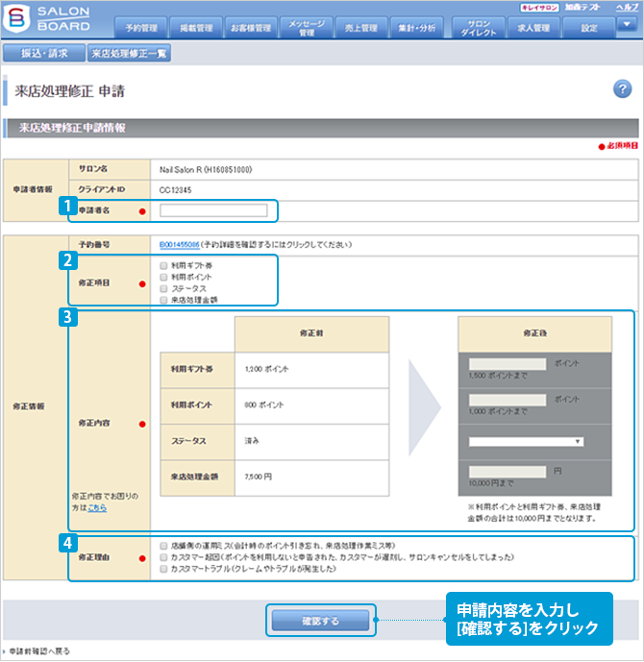Check the 店舗側の運用ミス reason checkbox

[x=164, y=544]
